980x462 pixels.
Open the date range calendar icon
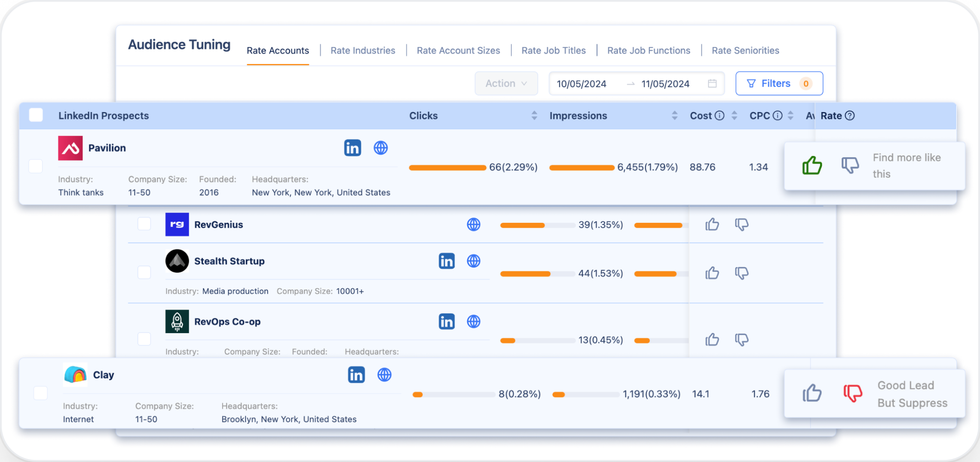[712, 83]
